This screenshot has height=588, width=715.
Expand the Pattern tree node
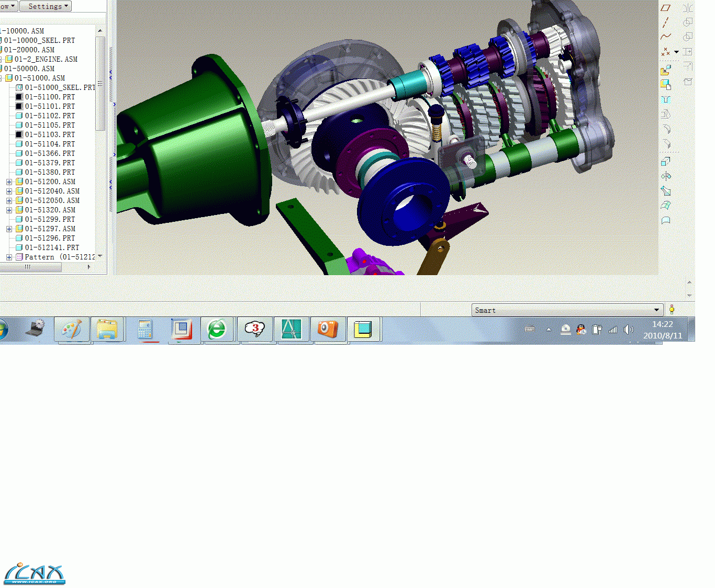9,257
